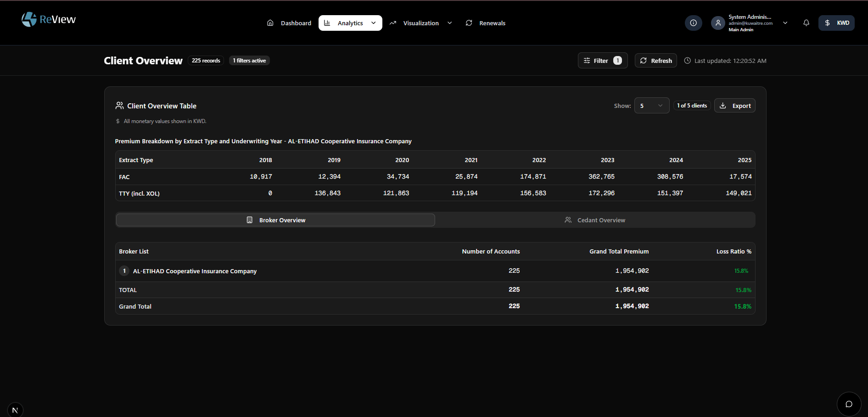868x417 pixels.
Task: Click the user avatar icon
Action: [718, 23]
